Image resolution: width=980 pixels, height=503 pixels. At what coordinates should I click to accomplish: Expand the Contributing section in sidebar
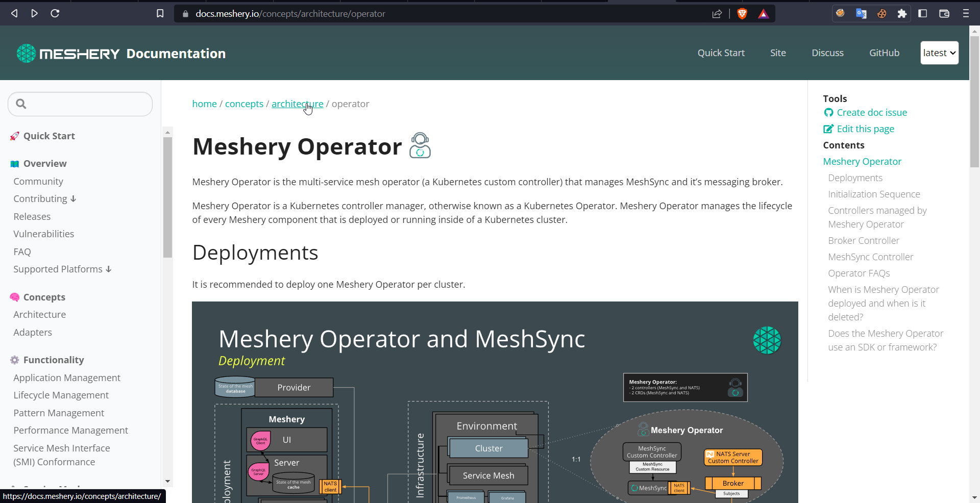point(73,198)
